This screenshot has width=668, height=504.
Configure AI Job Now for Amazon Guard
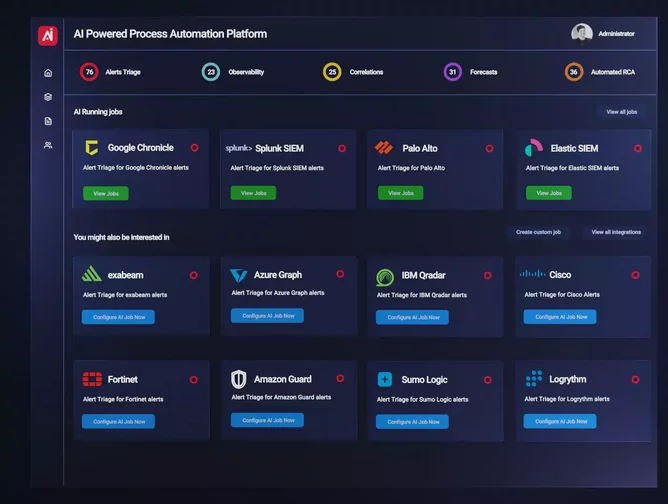point(268,420)
